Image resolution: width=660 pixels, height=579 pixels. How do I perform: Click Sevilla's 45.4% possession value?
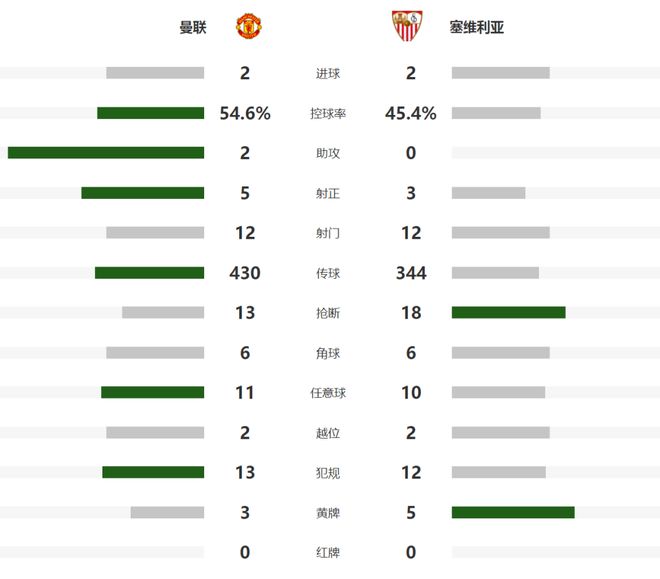(x=411, y=113)
